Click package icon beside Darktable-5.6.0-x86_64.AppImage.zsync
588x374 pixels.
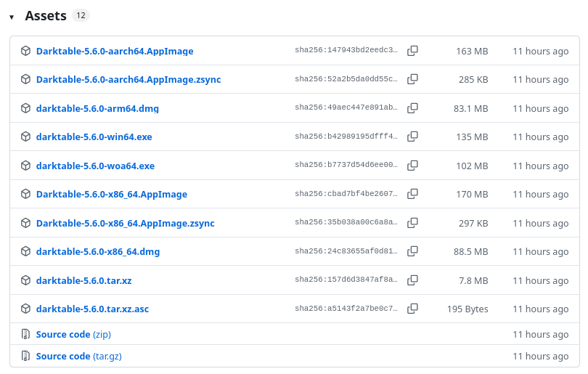[x=25, y=223]
